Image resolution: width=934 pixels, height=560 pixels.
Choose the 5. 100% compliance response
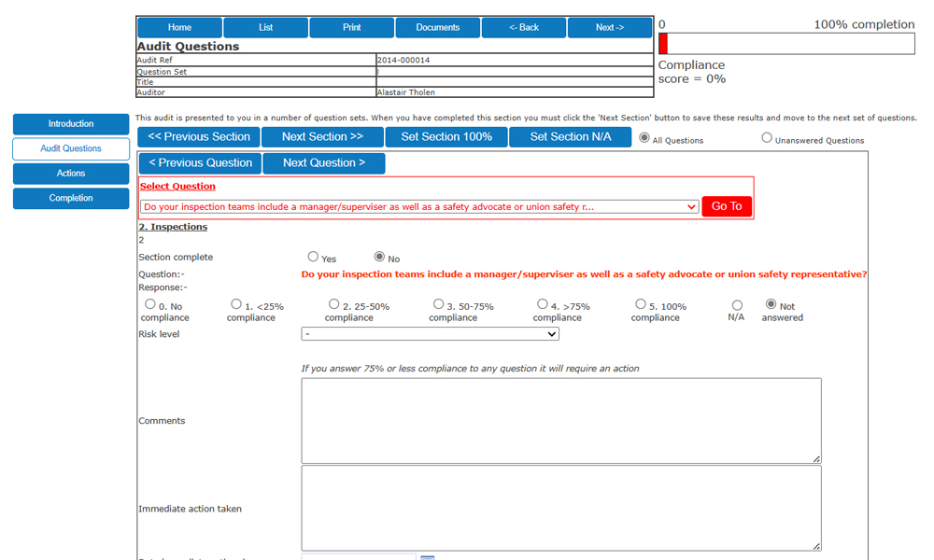tap(643, 302)
